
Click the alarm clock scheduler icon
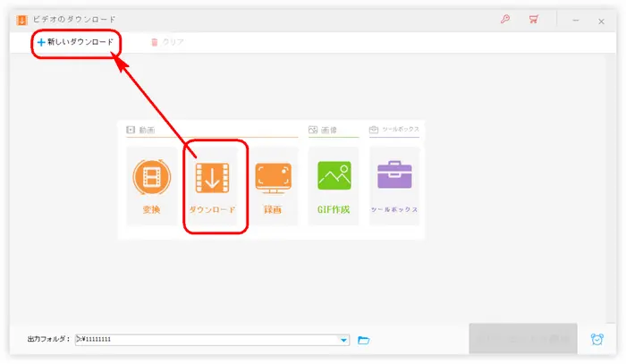tap(596, 339)
